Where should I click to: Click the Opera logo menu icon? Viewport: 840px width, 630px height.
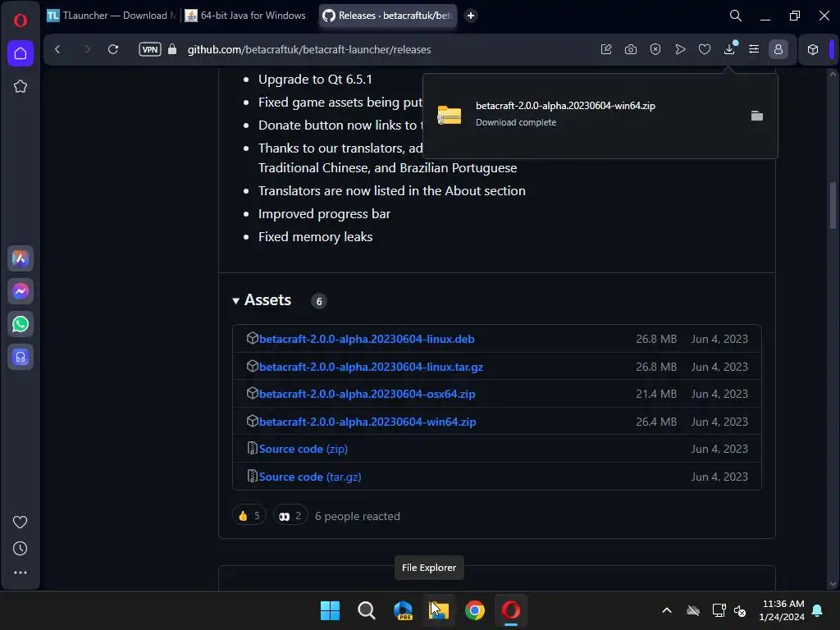(21, 21)
